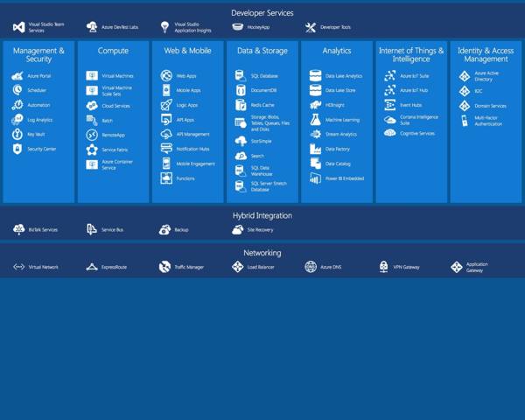Select the VPN Gateway icon
This screenshot has width=525, height=420.
[x=383, y=267]
